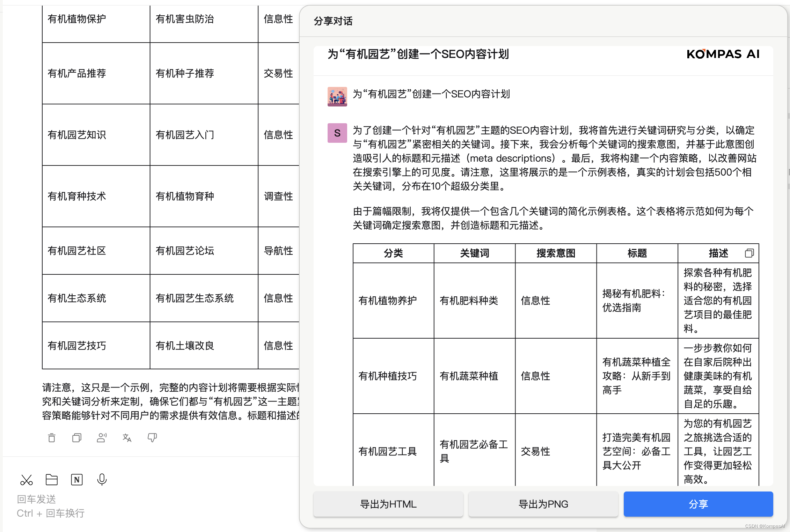Click the 导出为HTML button

coord(388,504)
